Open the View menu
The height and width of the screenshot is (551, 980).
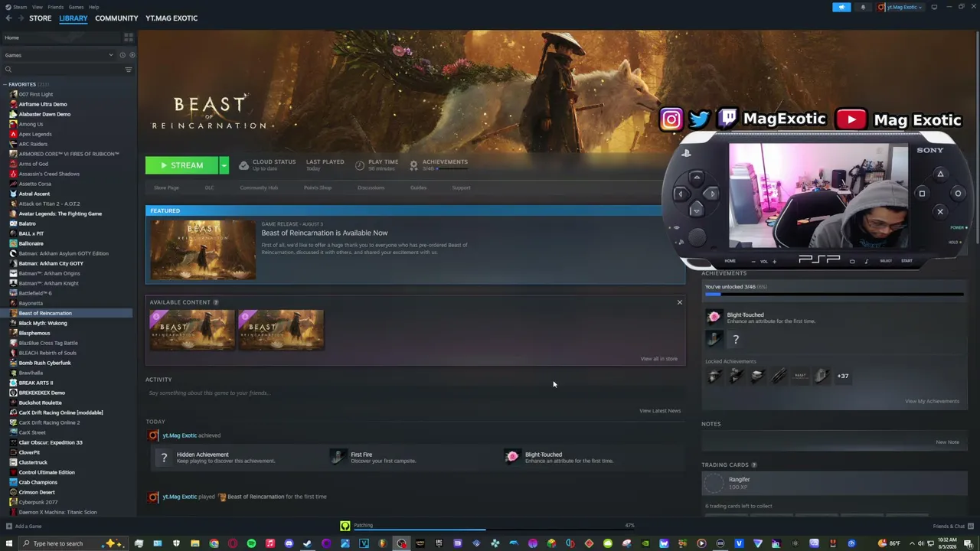coord(37,7)
